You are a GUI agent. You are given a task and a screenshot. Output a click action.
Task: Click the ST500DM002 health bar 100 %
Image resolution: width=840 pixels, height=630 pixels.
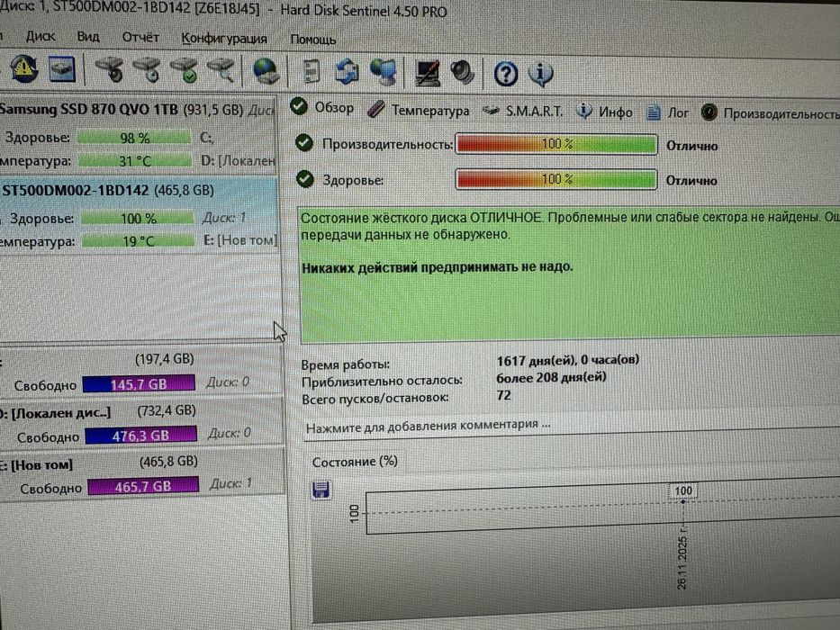tap(138, 219)
